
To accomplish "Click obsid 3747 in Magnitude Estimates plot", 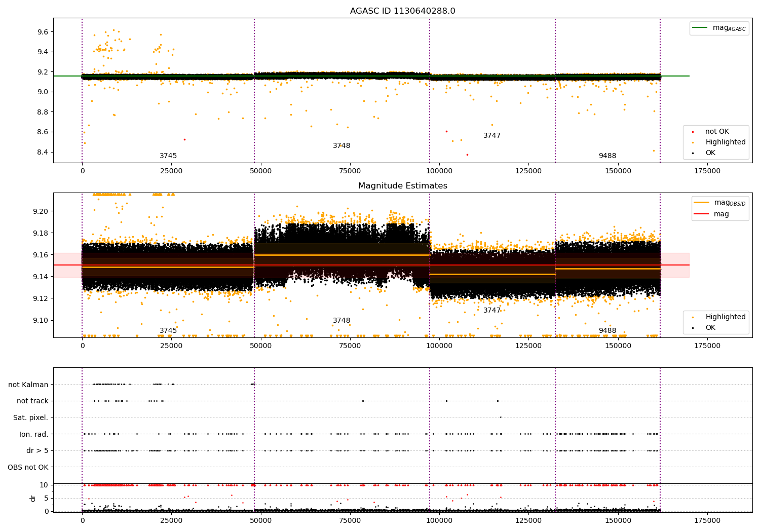I will [492, 311].
